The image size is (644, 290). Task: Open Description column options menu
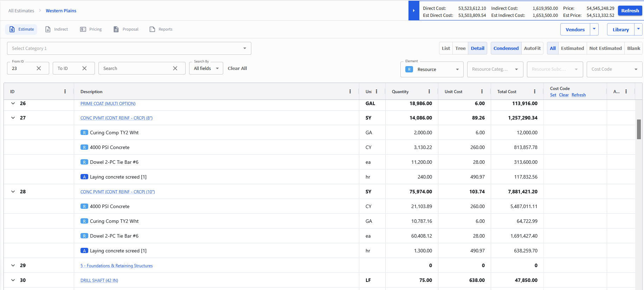click(350, 91)
